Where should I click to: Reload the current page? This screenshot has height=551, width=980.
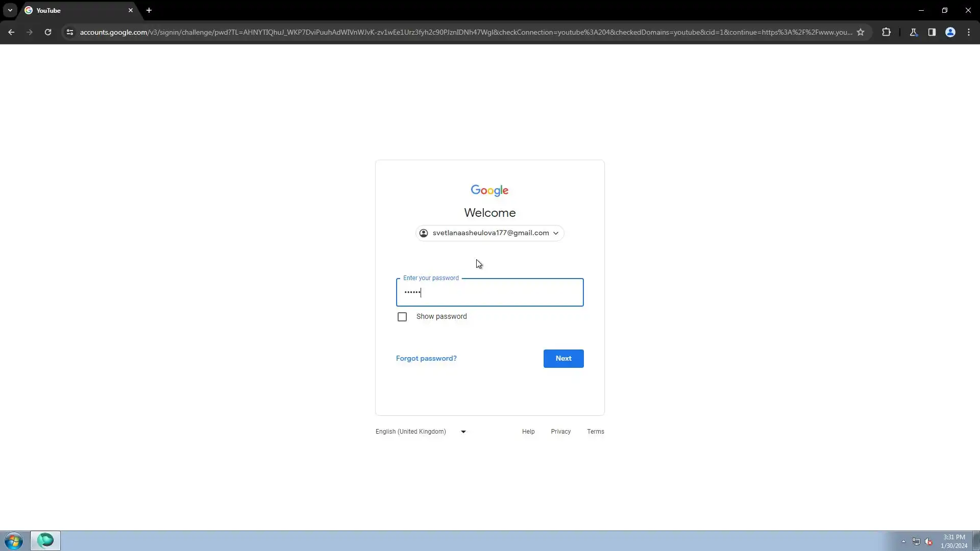point(48,32)
